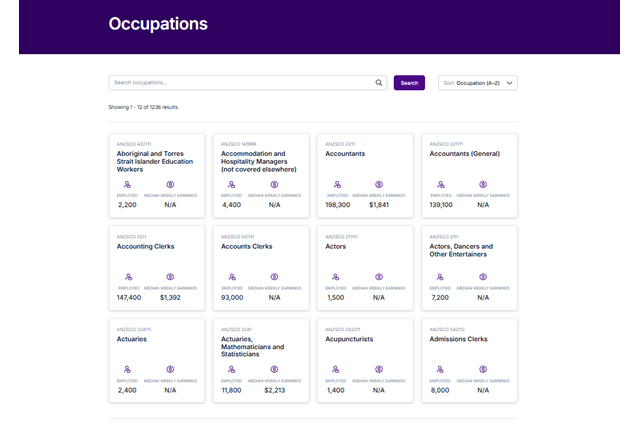Click the earnings dollar icon on Admissions Clerks card
The image size is (640, 425).
click(483, 369)
